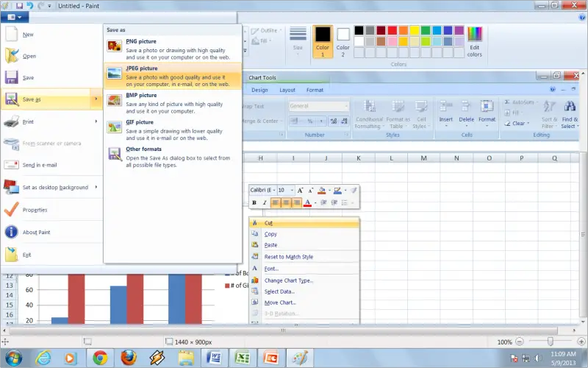Open Windows Media Player taskbar icon

[x=70, y=358]
